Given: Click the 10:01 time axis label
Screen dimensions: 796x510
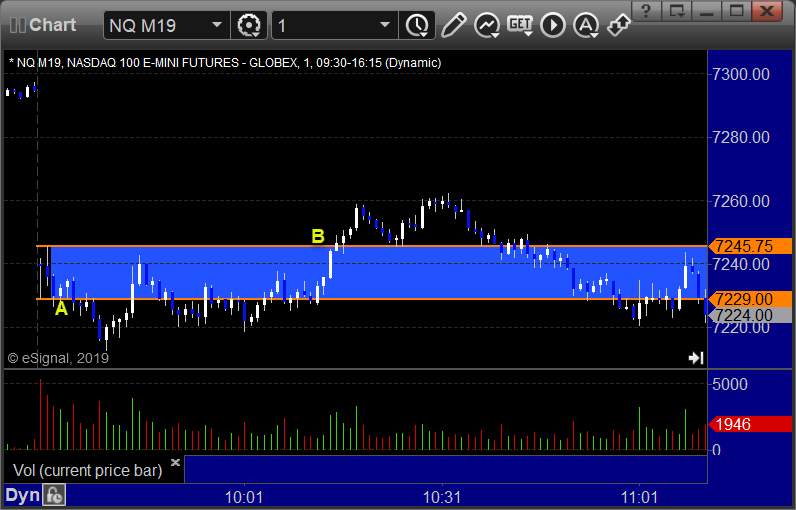Looking at the screenshot, I should pos(244,497).
